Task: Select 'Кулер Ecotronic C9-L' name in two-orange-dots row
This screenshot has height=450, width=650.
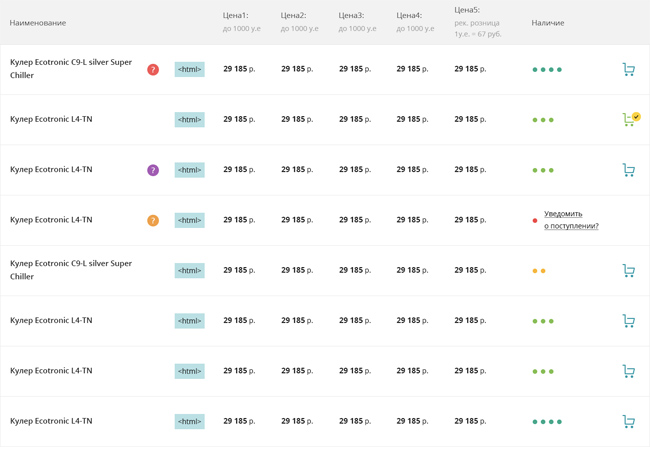Action: (x=71, y=270)
